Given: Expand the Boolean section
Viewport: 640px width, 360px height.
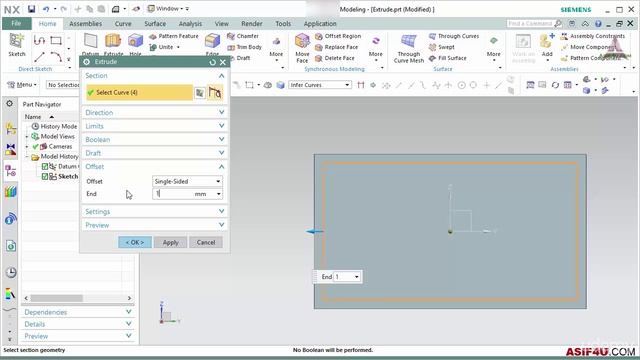Looking at the screenshot, I should click(155, 140).
